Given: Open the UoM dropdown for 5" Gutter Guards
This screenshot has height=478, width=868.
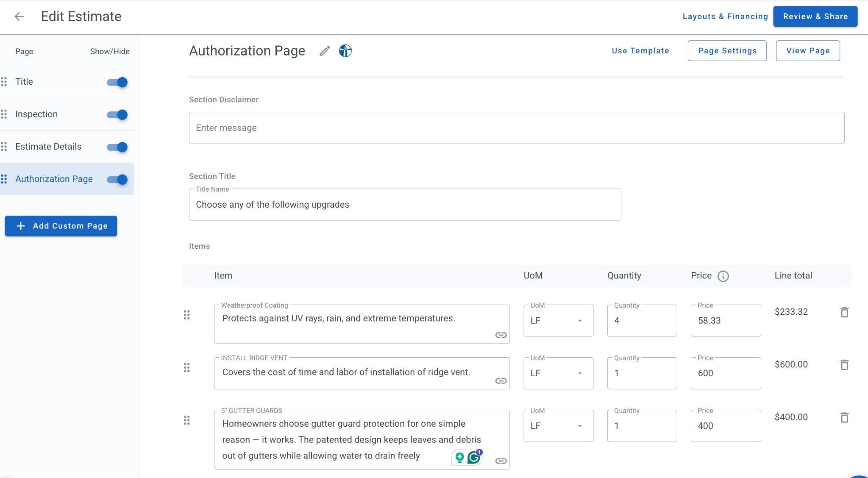Looking at the screenshot, I should 558,426.
